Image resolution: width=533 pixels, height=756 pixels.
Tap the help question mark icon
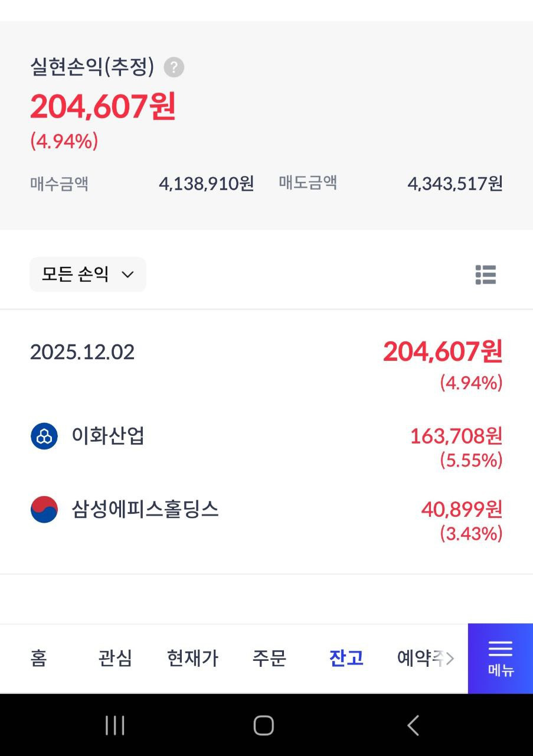coord(174,67)
